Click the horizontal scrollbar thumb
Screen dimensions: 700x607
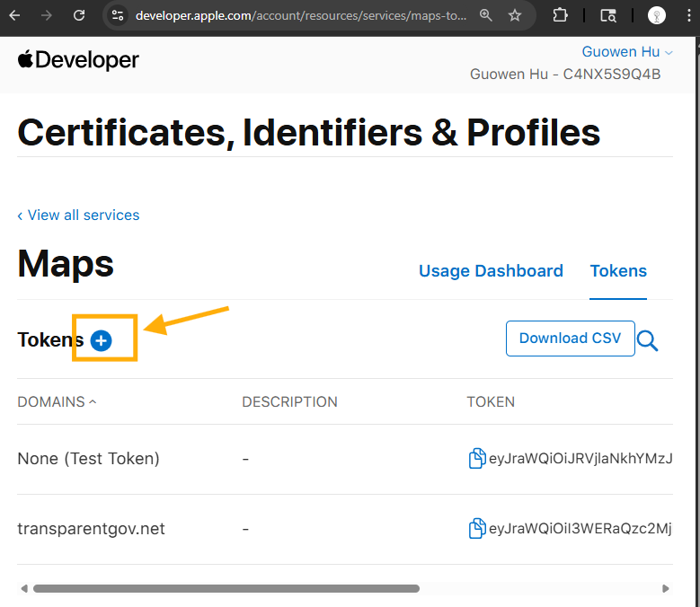(x=226, y=589)
